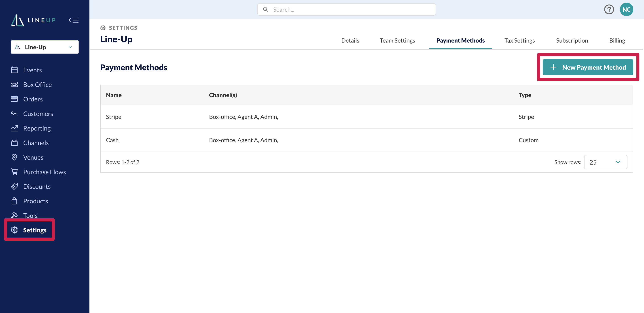Image resolution: width=644 pixels, height=313 pixels.
Task: Click the Customers list icon
Action: [x=14, y=114]
